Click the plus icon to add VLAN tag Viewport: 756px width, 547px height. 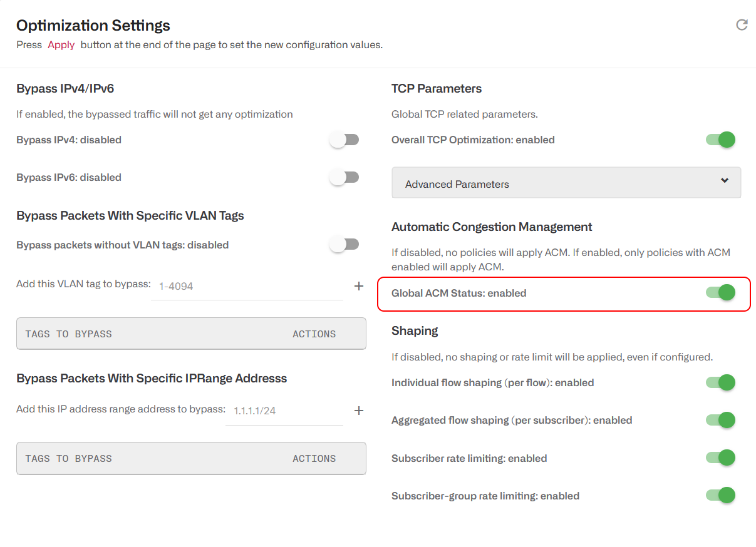pos(358,286)
